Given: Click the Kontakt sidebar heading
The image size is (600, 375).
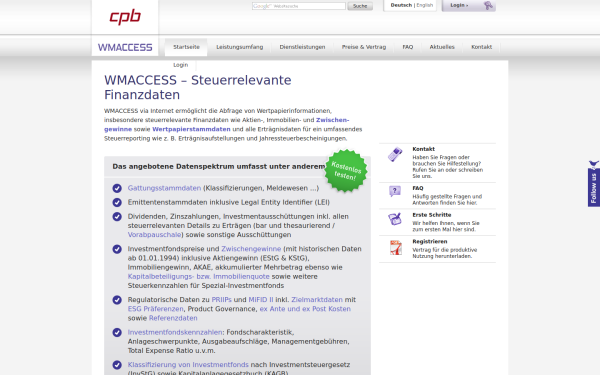Looking at the screenshot, I should tap(423, 149).
